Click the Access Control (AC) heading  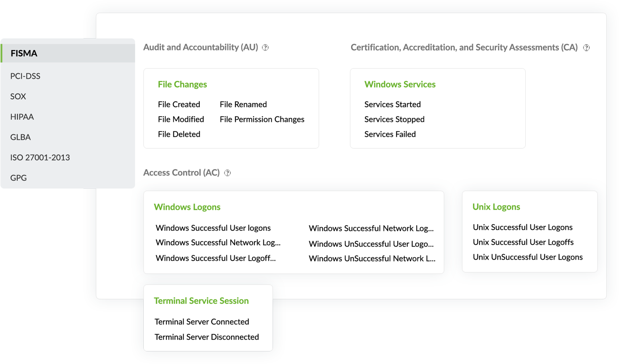point(181,173)
